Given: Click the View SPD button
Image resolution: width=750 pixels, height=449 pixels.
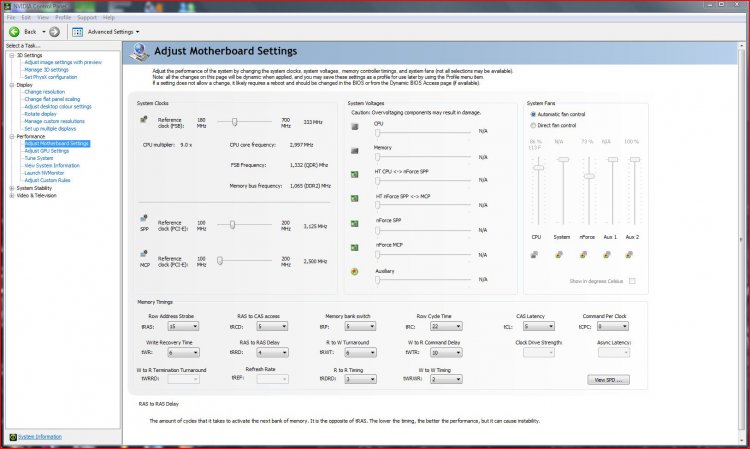Looking at the screenshot, I should pyautogui.click(x=608, y=380).
